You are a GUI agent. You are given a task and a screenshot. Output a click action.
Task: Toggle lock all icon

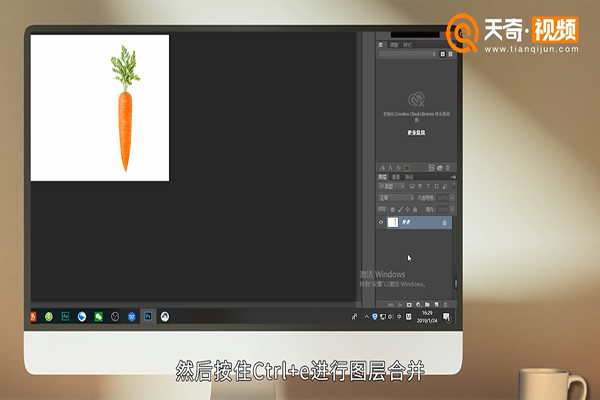tap(415, 209)
